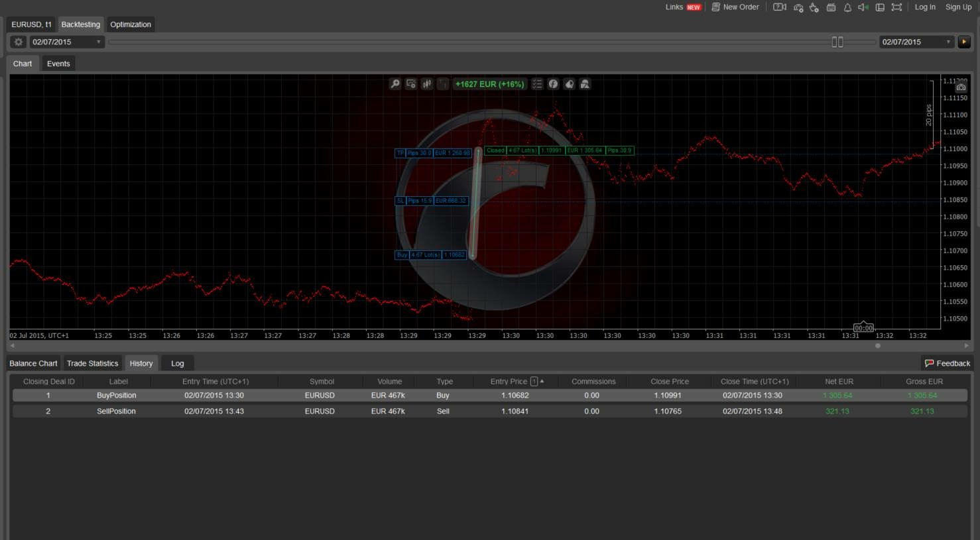Open the Balance Chart tab

click(33, 363)
